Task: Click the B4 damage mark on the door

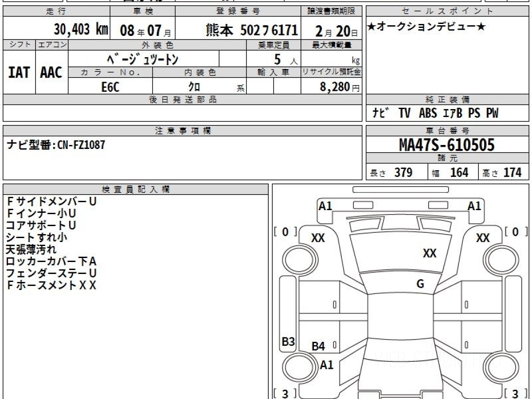Action: click(318, 347)
